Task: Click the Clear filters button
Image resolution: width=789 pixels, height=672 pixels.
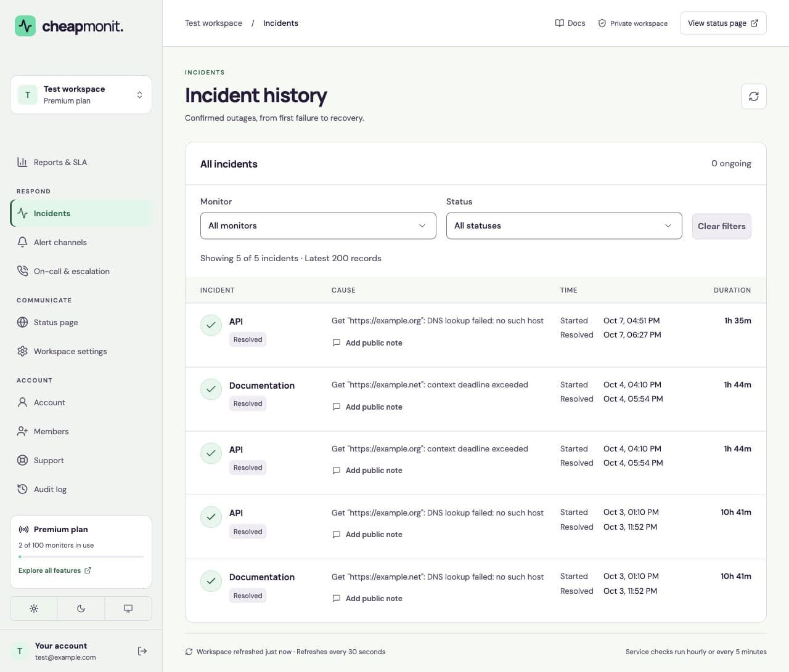Action: (721, 226)
